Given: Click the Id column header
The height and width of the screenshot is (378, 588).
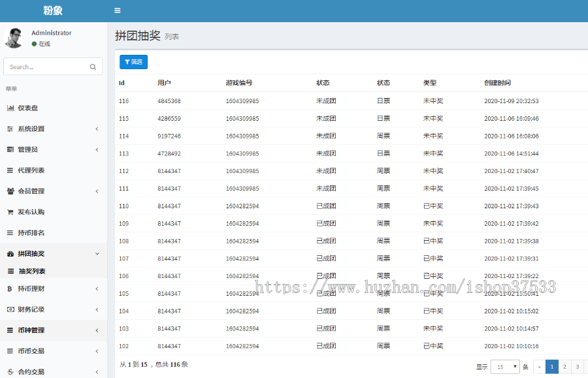Looking at the screenshot, I should point(122,83).
